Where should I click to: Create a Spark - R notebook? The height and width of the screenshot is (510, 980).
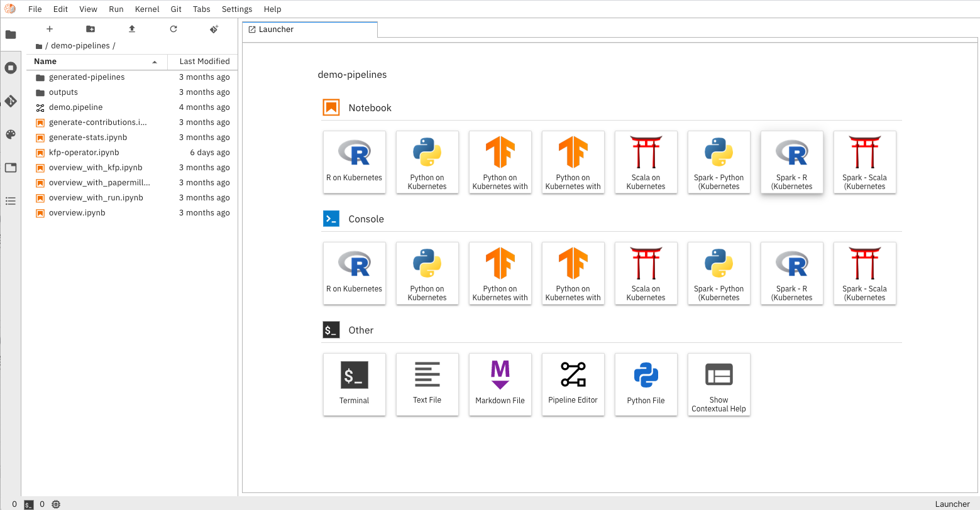(x=791, y=162)
